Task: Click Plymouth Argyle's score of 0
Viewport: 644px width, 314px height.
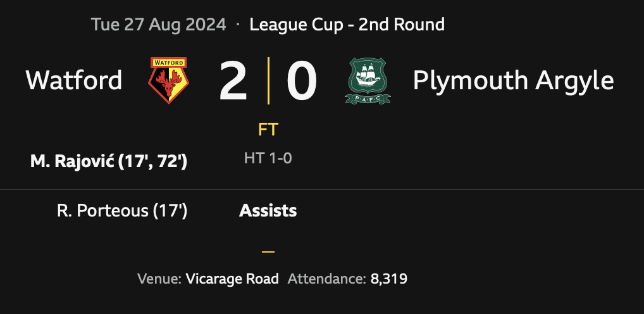Action: [301, 82]
